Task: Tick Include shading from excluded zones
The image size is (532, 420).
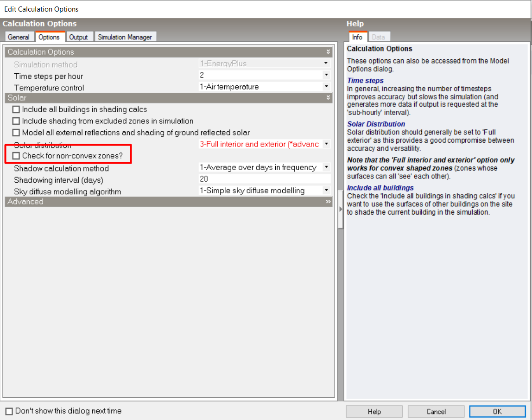Action: point(16,121)
